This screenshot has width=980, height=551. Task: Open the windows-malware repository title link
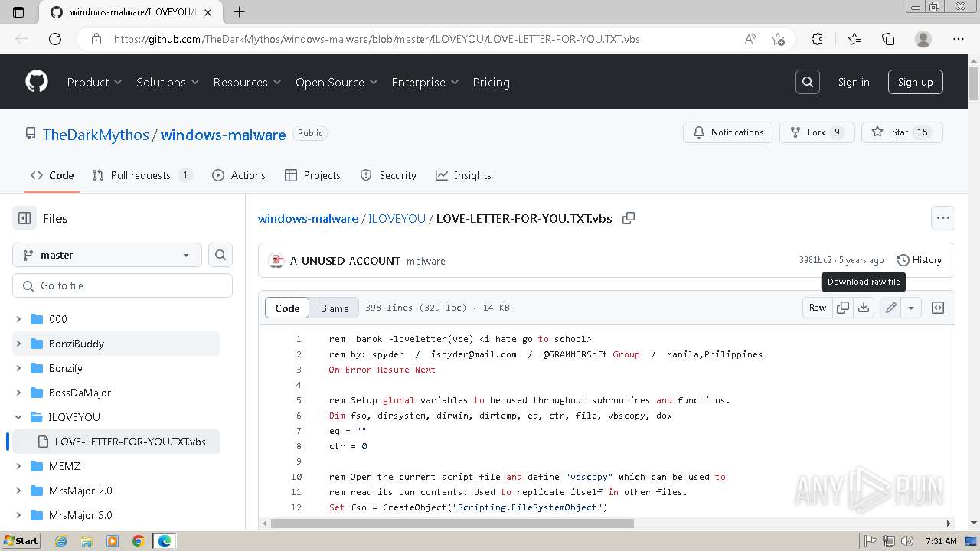(x=223, y=134)
